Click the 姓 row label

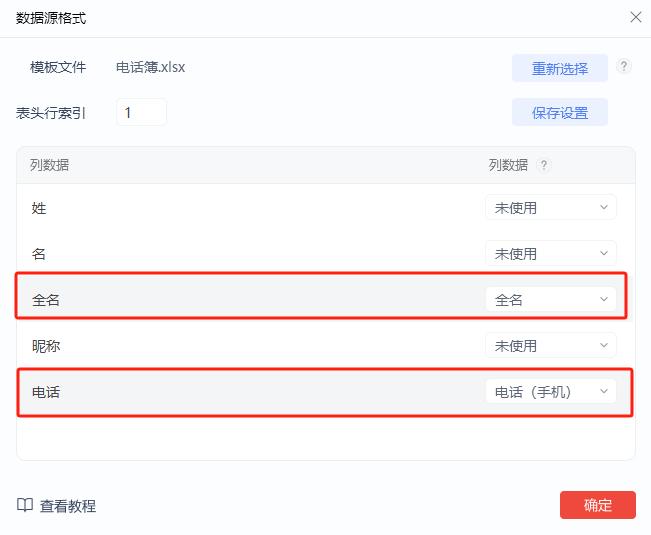click(x=39, y=208)
